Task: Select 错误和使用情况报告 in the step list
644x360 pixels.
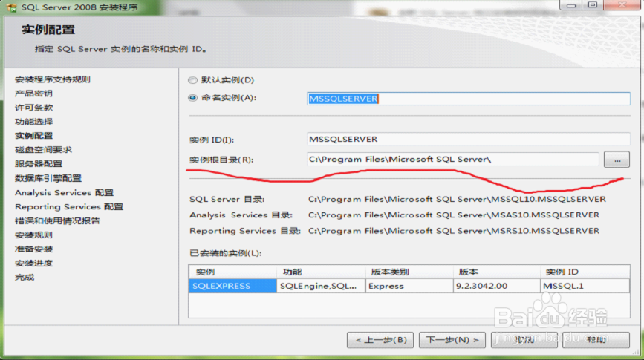Action: tap(57, 221)
